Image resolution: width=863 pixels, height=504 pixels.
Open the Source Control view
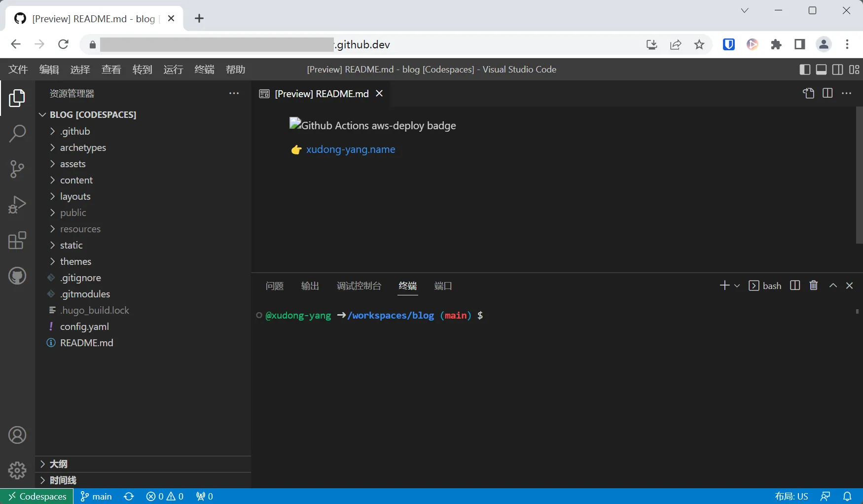point(17,169)
